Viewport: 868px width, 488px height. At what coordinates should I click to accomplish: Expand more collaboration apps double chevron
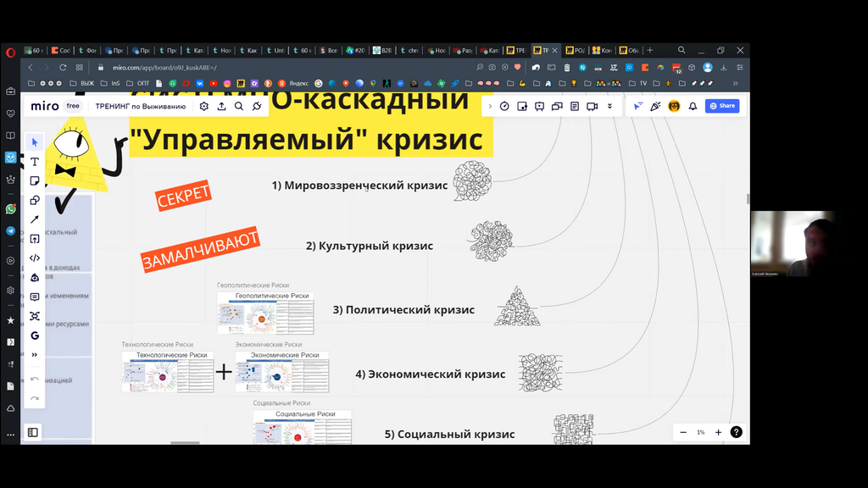609,106
